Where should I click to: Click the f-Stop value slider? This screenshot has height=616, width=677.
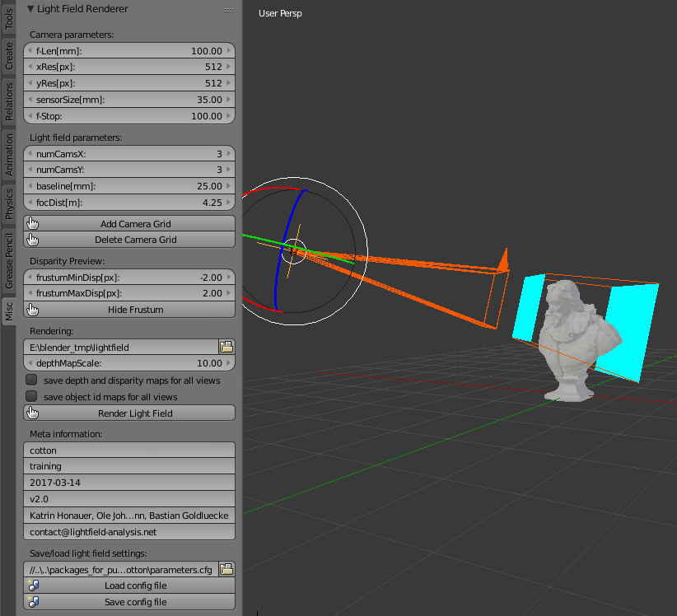(128, 115)
